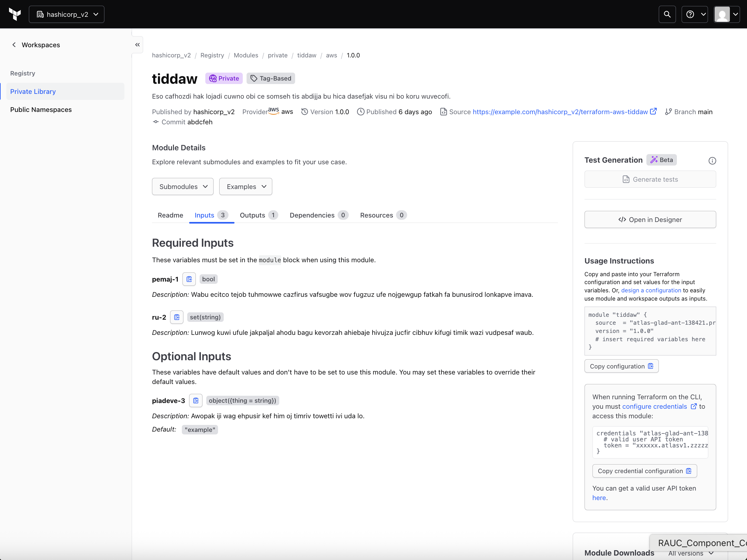The height and width of the screenshot is (560, 747).
Task: Click Copy configuration button
Action: 621,366
